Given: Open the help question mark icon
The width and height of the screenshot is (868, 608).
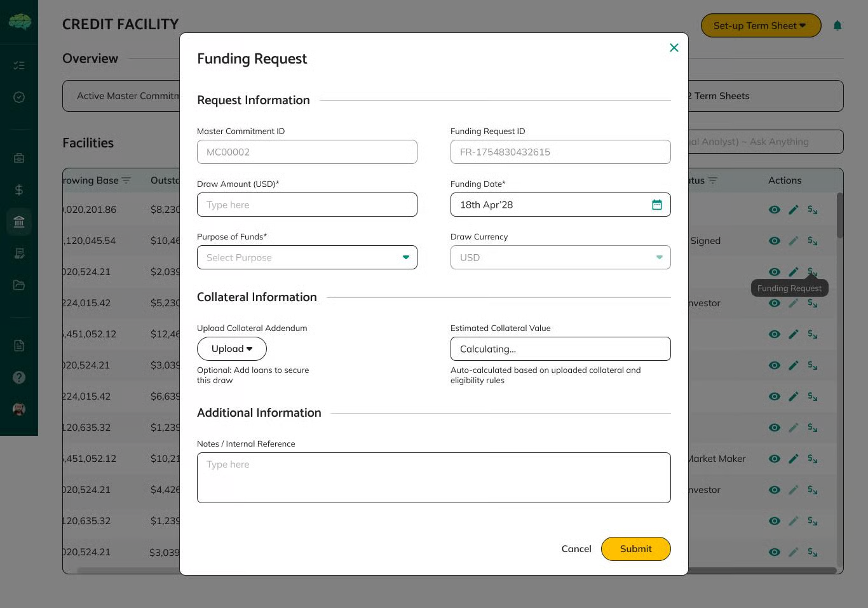Looking at the screenshot, I should [19, 377].
